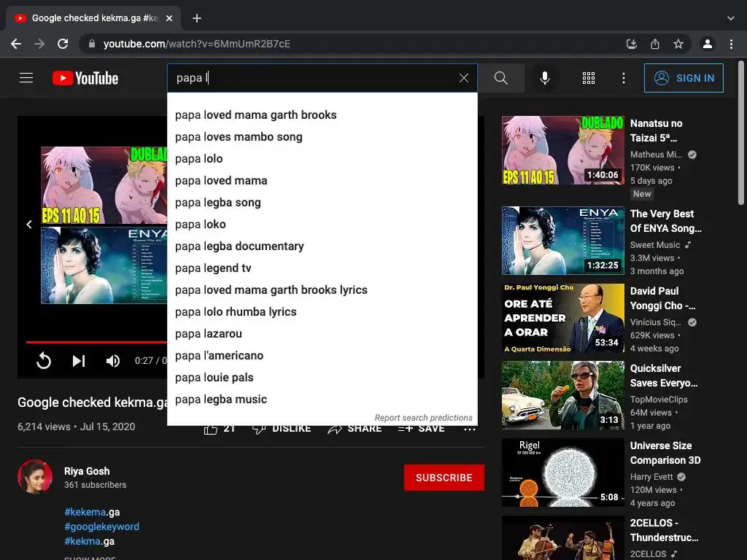
Task: Install the app via address bar icon
Action: (631, 44)
